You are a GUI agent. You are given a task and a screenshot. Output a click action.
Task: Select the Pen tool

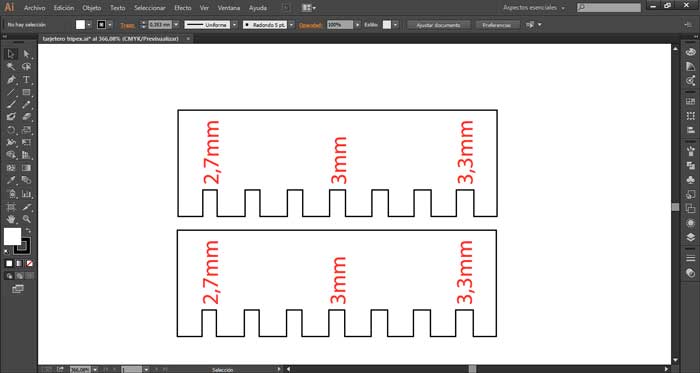(11, 80)
